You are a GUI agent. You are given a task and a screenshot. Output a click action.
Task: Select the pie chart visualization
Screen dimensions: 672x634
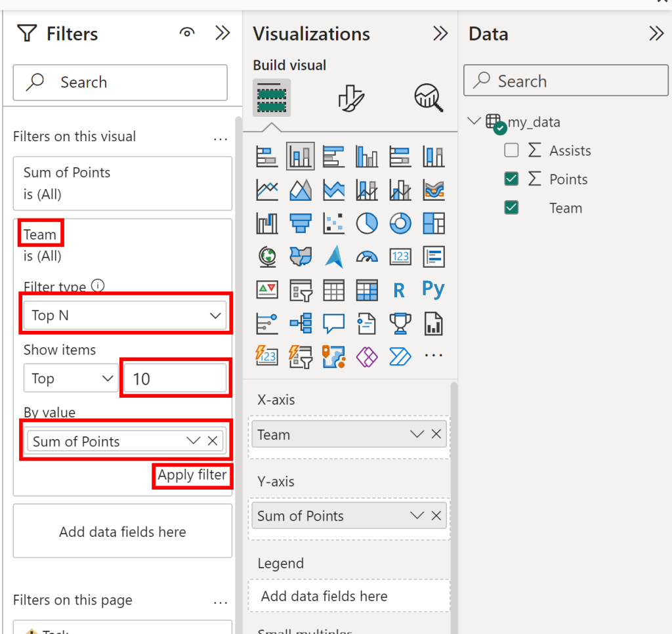point(367,224)
